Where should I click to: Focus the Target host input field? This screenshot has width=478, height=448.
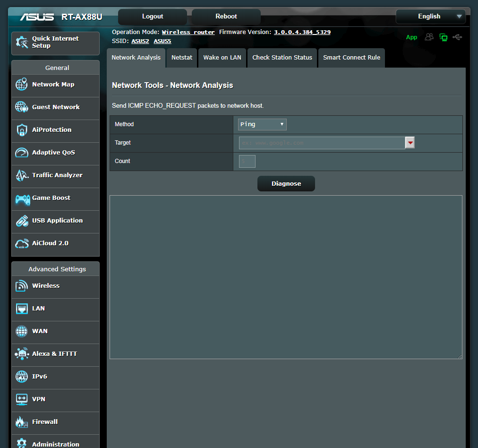(x=322, y=143)
